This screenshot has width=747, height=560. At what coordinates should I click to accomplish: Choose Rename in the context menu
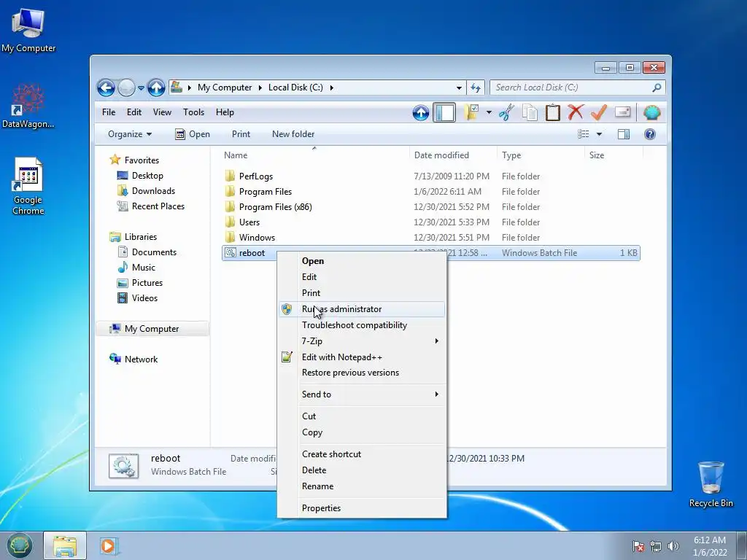(x=362, y=486)
